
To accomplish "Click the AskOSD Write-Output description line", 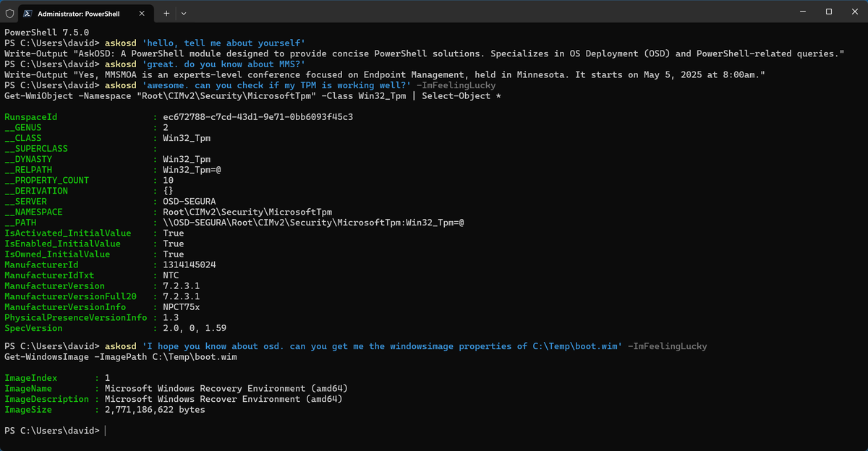I will (425, 54).
